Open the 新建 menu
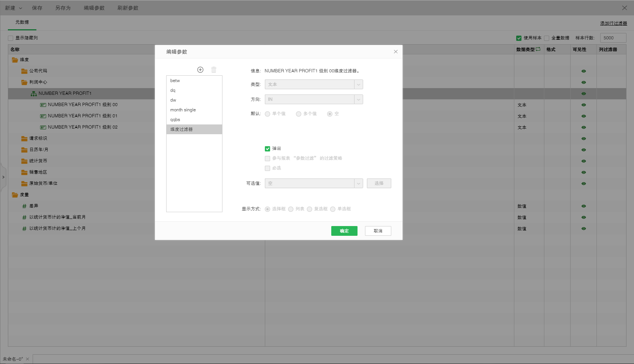 coord(13,8)
